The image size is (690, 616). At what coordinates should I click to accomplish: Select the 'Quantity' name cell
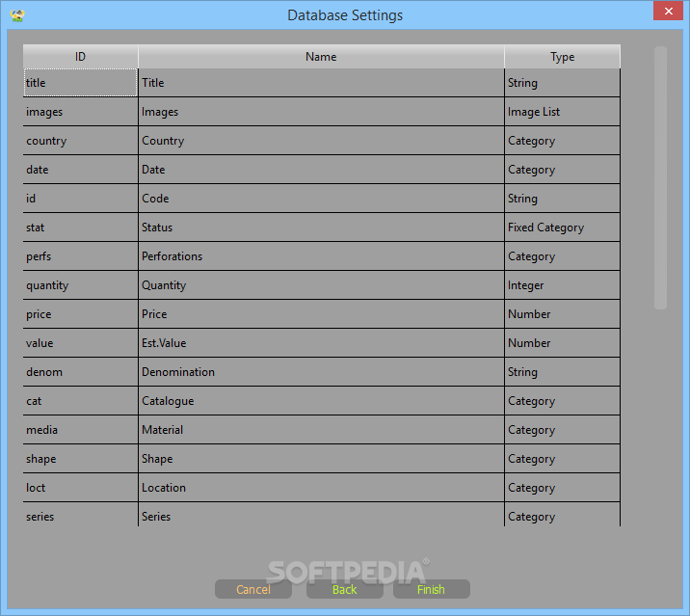tap(321, 285)
